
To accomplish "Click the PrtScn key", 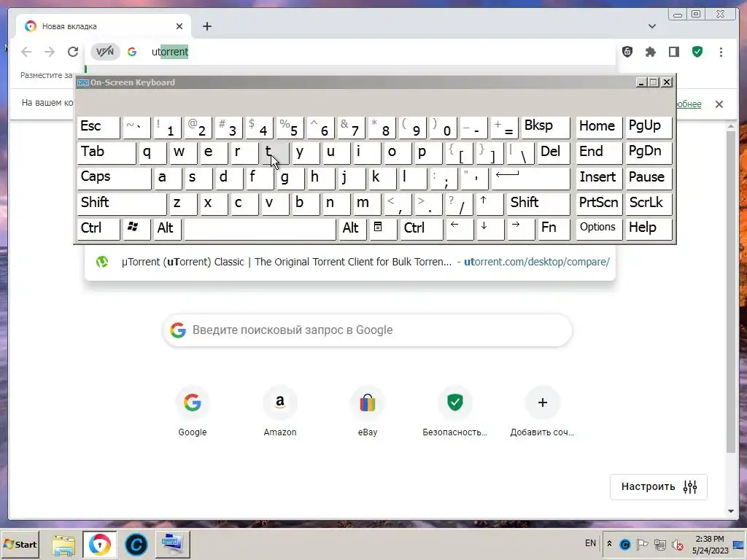I will 599,204.
